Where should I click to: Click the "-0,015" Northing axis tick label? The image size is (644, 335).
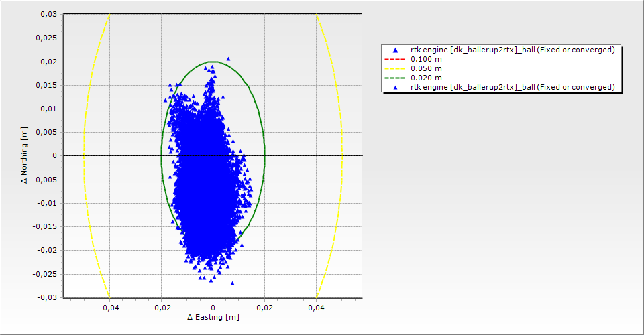pyautogui.click(x=45, y=226)
